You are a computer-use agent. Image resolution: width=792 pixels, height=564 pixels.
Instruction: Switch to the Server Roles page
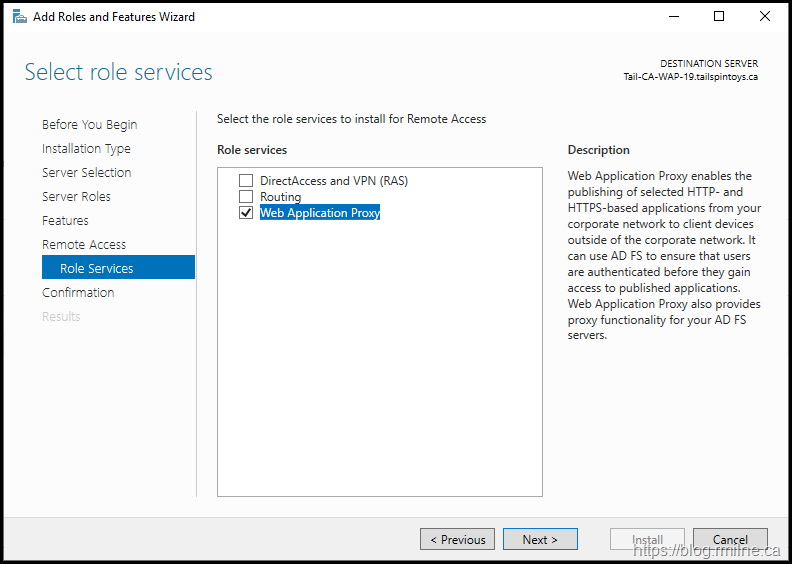coord(76,197)
